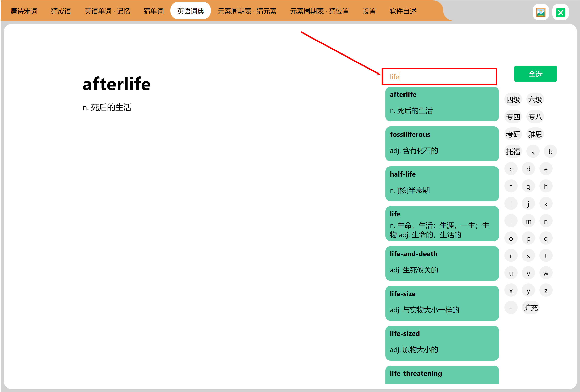Go to 元素周期表·猜元素 tab
Screen dimensions: 580x392
pos(247,11)
